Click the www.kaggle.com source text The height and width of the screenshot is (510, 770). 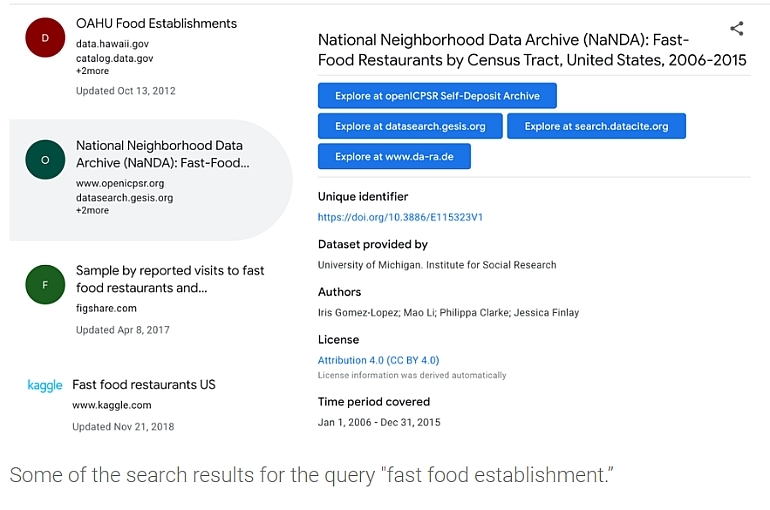[112, 405]
